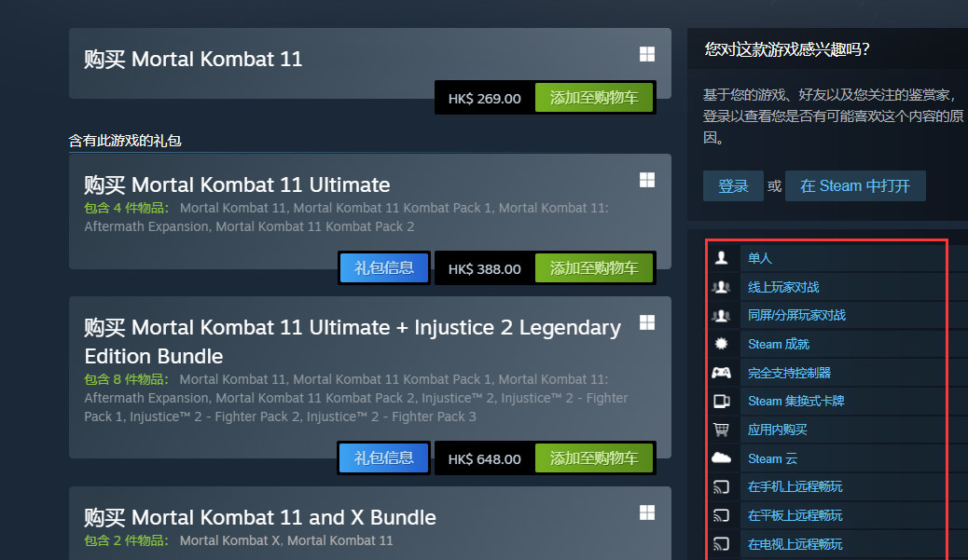Click the Steam achievements badge icon
The image size is (968, 560).
coord(721,344)
